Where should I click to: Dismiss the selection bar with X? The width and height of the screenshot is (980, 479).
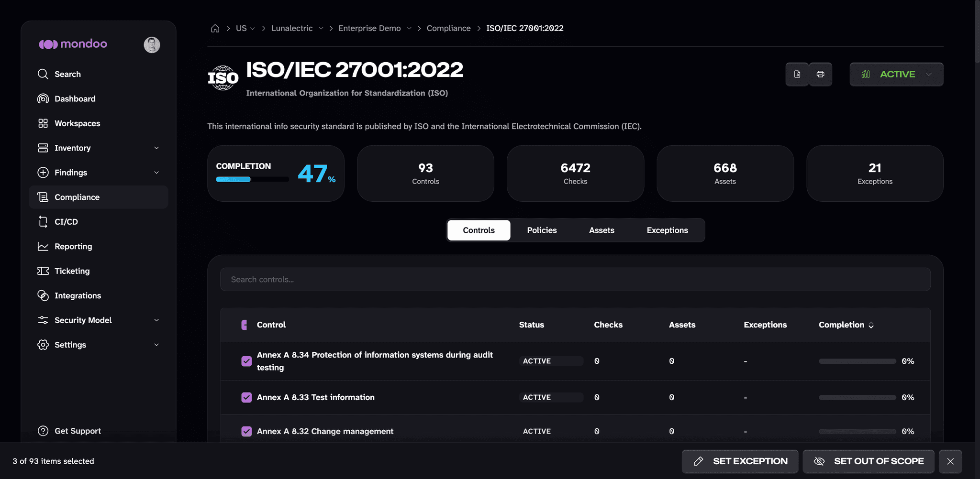[950, 461]
